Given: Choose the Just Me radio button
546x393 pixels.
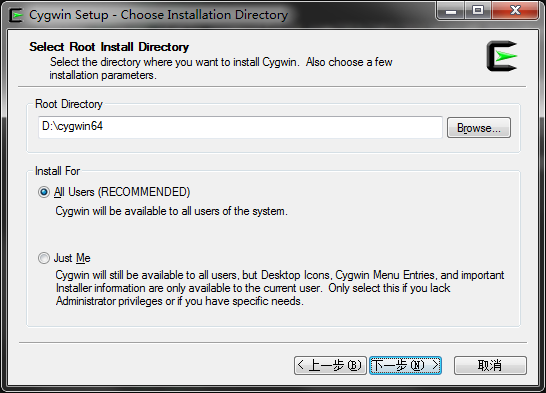Looking at the screenshot, I should coord(44,258).
